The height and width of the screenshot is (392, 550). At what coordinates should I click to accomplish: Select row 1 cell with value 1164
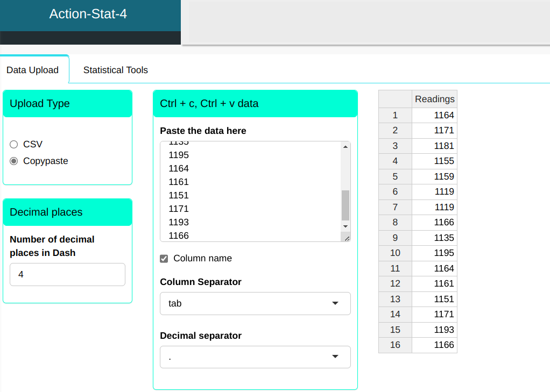point(434,115)
